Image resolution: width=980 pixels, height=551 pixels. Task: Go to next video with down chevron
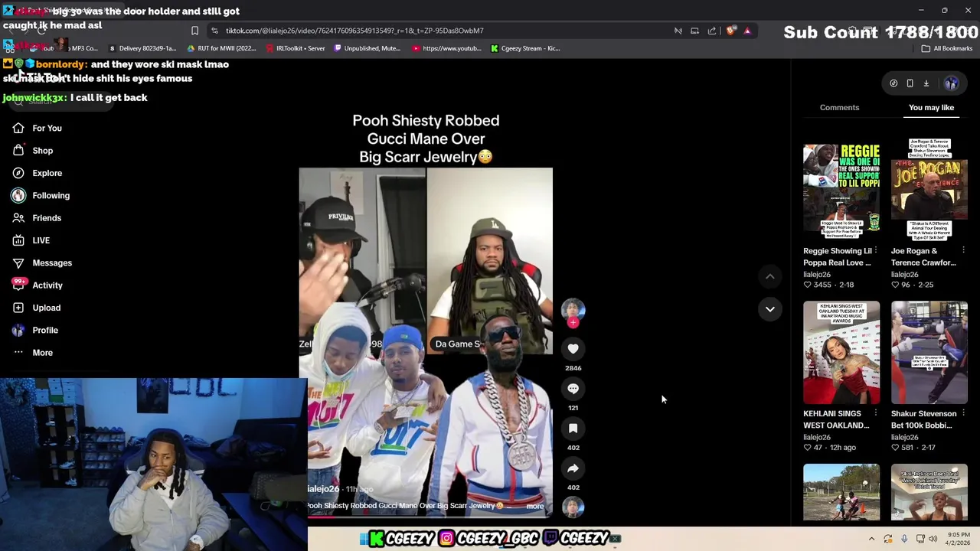point(770,309)
